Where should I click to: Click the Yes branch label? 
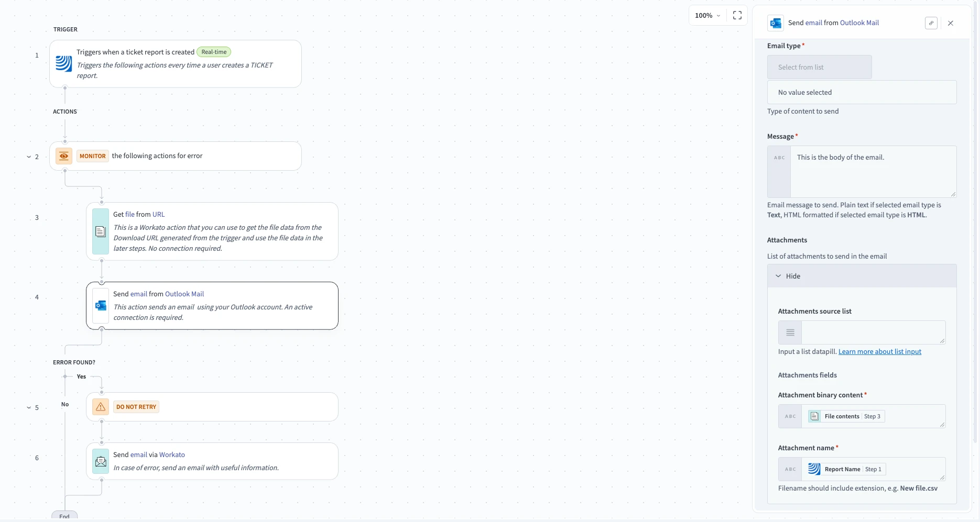point(81,376)
